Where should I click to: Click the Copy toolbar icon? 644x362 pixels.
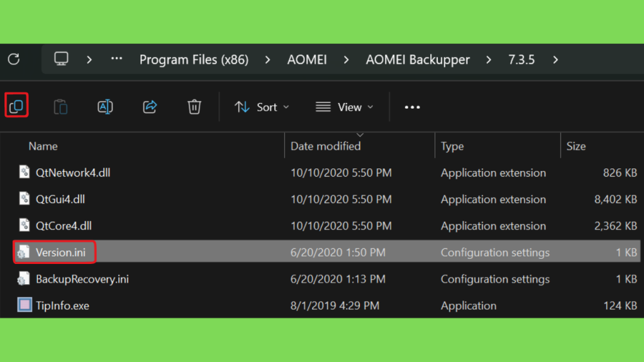tap(16, 106)
